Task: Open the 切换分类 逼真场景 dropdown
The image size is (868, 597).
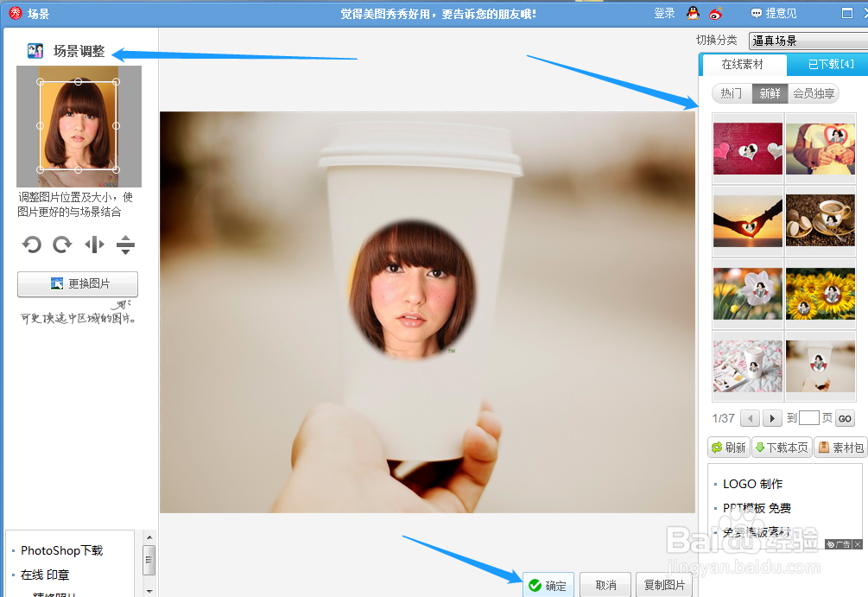Action: [808, 41]
